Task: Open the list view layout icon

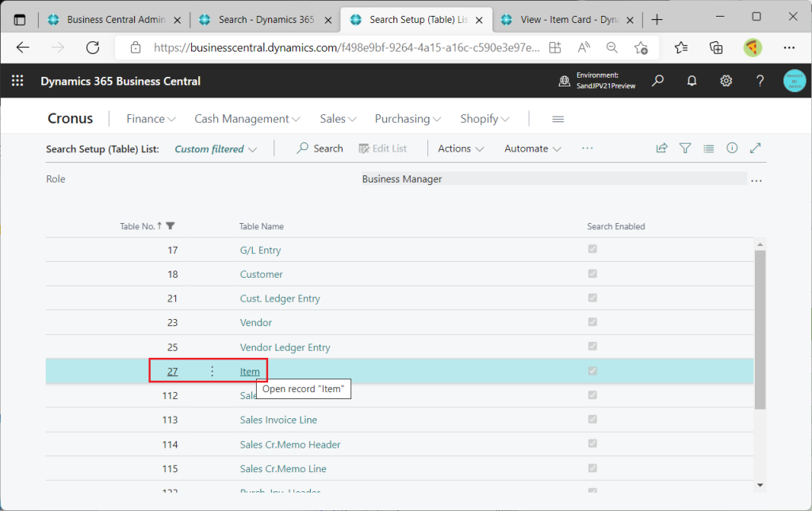Action: 708,148
